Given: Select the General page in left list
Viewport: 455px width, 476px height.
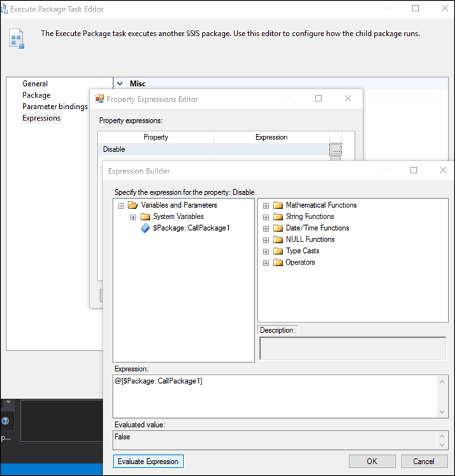Looking at the screenshot, I should (35, 83).
